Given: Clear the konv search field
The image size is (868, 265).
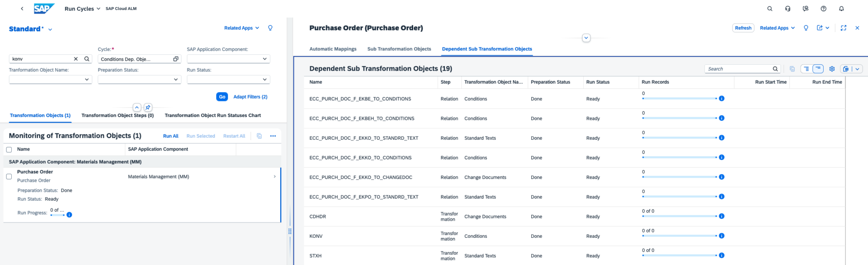Looking at the screenshot, I should point(76,59).
